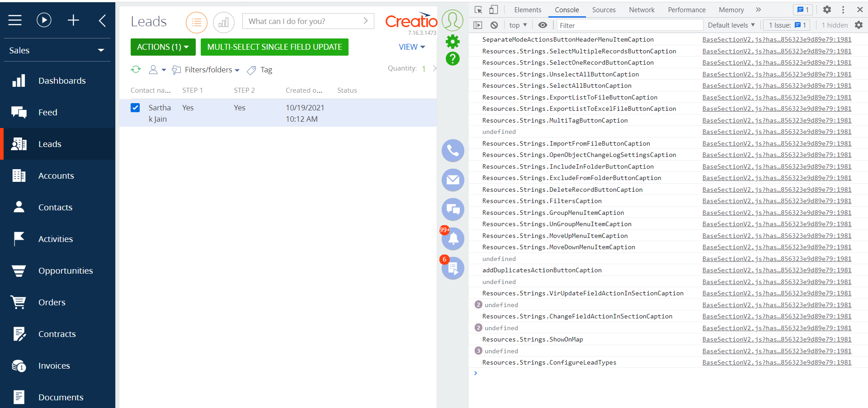Click the console Filter input field
The height and width of the screenshot is (408, 868).
click(628, 25)
